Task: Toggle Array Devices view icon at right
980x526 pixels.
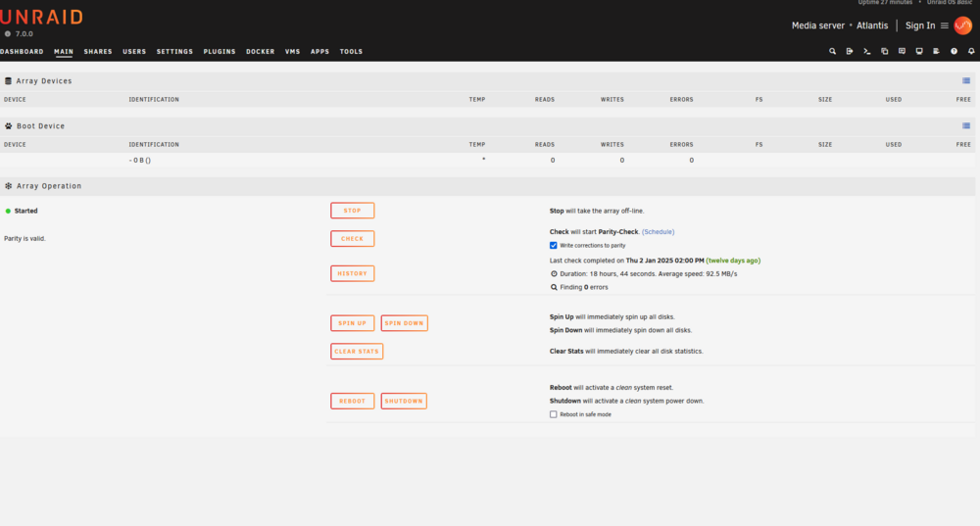Action: coord(966,80)
